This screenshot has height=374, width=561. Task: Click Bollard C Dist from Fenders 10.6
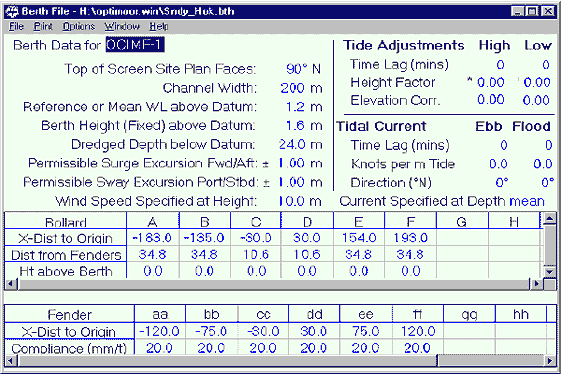256,254
